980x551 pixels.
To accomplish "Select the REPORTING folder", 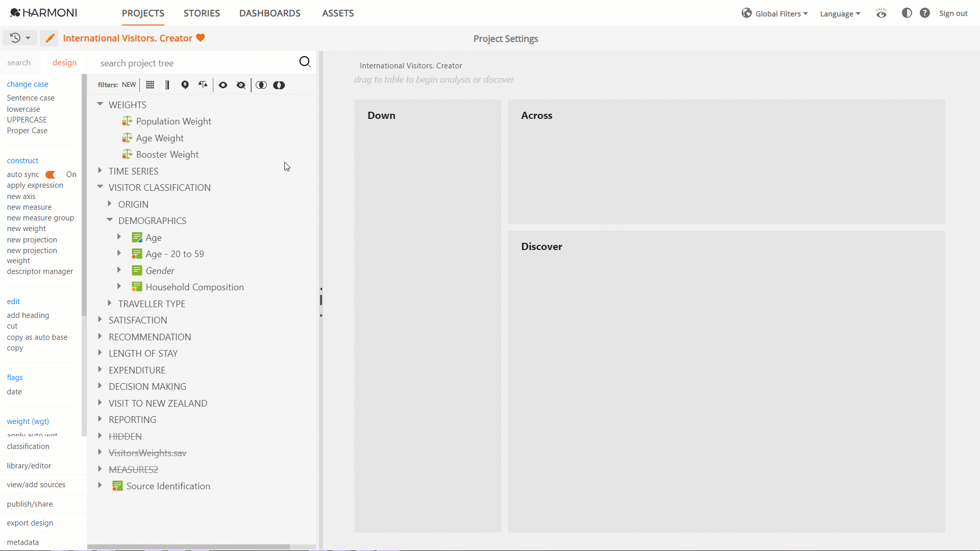I will pos(132,420).
